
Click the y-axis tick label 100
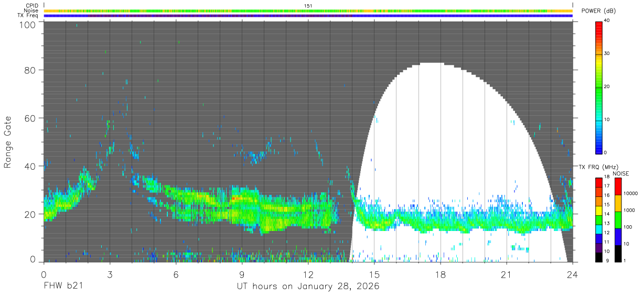[x=27, y=24]
